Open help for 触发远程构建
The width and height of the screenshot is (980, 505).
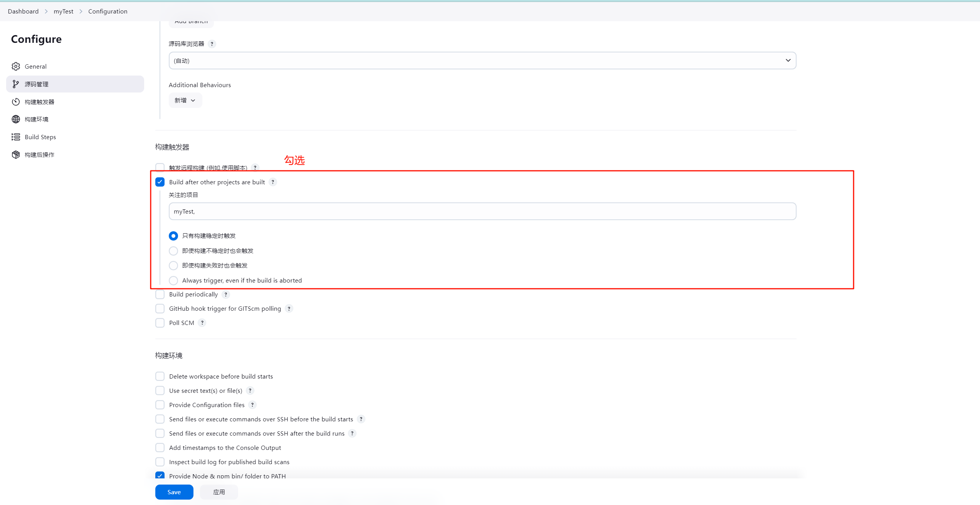click(255, 168)
